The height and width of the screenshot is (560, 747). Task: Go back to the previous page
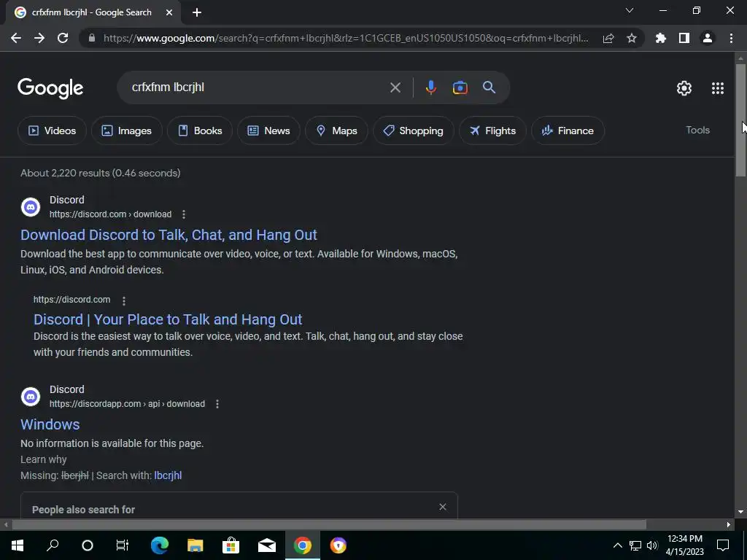click(x=16, y=38)
